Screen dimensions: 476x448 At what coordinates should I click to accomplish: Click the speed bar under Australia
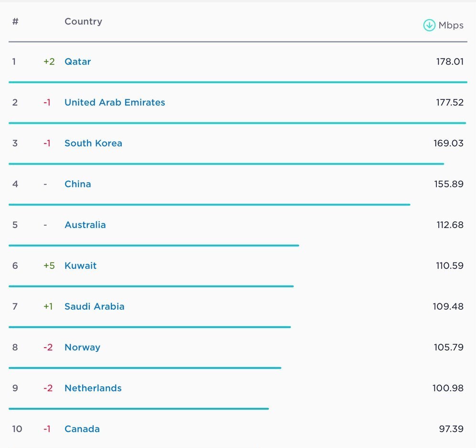tap(153, 245)
